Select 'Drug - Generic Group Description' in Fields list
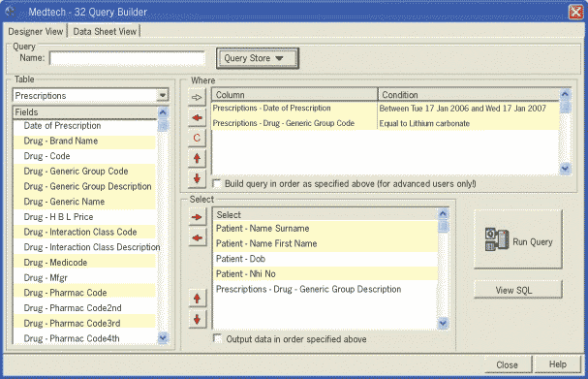Viewport: 588px width, 379px height. click(x=84, y=186)
